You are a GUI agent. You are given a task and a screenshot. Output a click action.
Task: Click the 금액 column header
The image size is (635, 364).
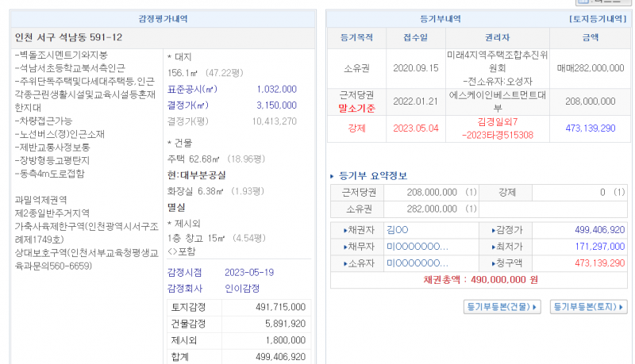[x=590, y=37]
